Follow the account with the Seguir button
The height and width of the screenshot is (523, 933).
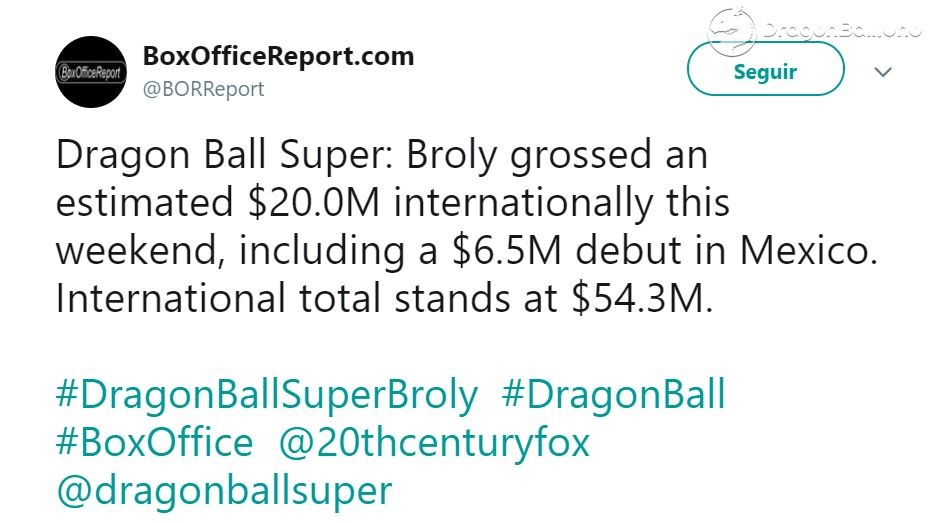[765, 71]
